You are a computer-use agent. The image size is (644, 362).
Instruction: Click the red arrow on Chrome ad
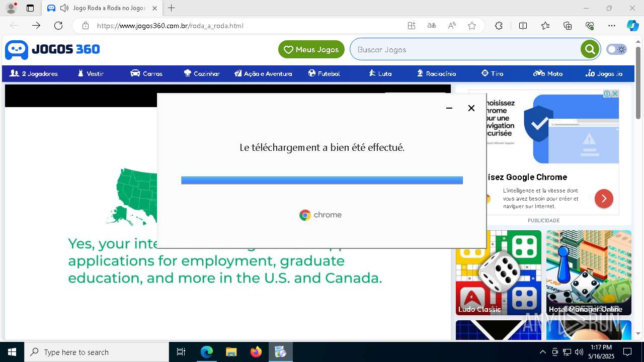click(x=604, y=199)
